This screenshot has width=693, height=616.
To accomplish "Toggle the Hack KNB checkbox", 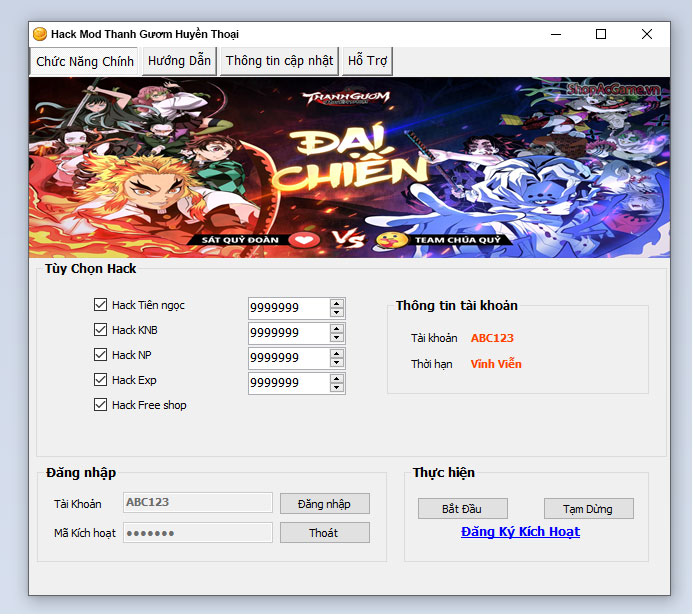I will coord(100,330).
